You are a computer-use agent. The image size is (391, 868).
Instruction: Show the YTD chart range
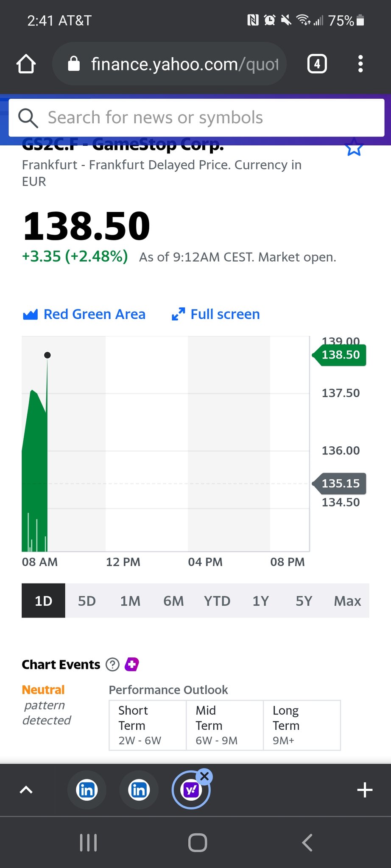pyautogui.click(x=217, y=601)
